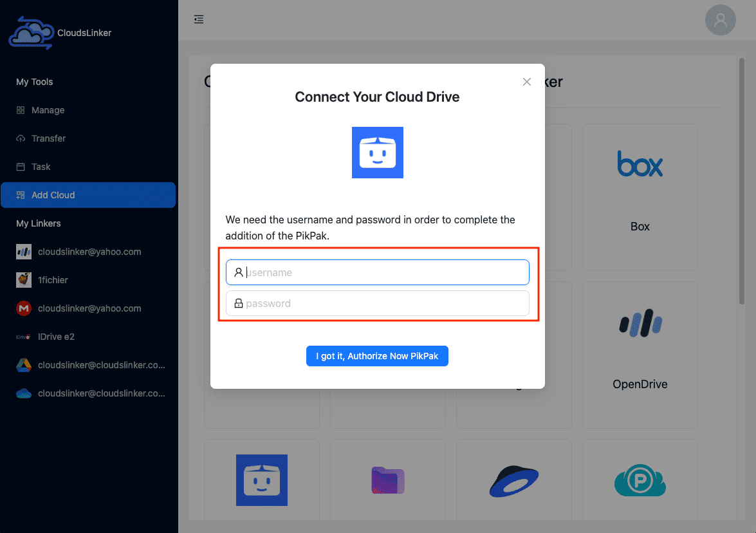Click the PikPak logo in the dialog
Viewport: 756px width, 533px height.
pos(378,153)
